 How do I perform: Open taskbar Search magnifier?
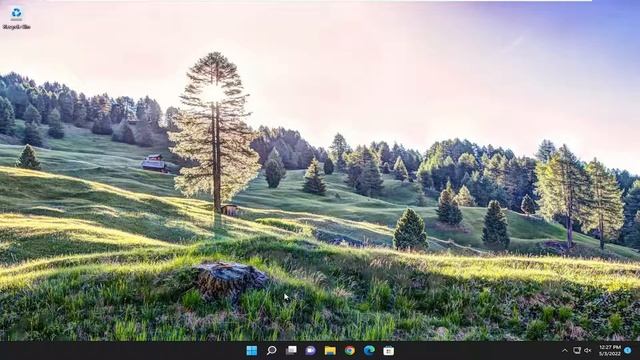tap(271, 351)
